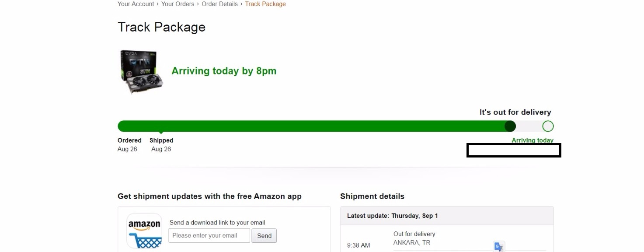Click the Shipped marker arrow on progress bar

tap(161, 132)
